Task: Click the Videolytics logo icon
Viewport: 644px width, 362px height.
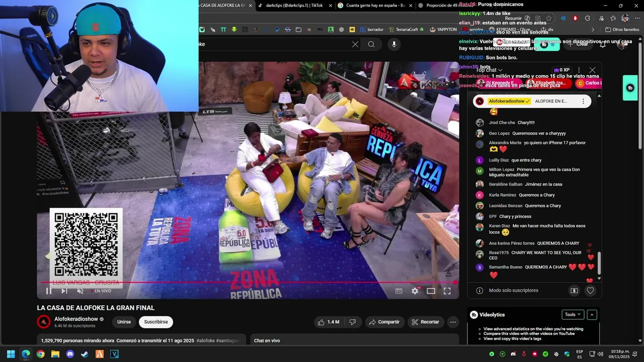Action: [474, 315]
